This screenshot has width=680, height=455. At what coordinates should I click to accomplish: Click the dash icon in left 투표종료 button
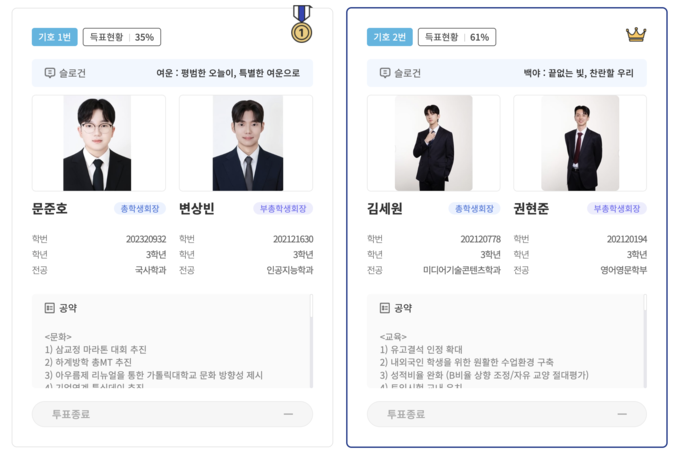[288, 414]
